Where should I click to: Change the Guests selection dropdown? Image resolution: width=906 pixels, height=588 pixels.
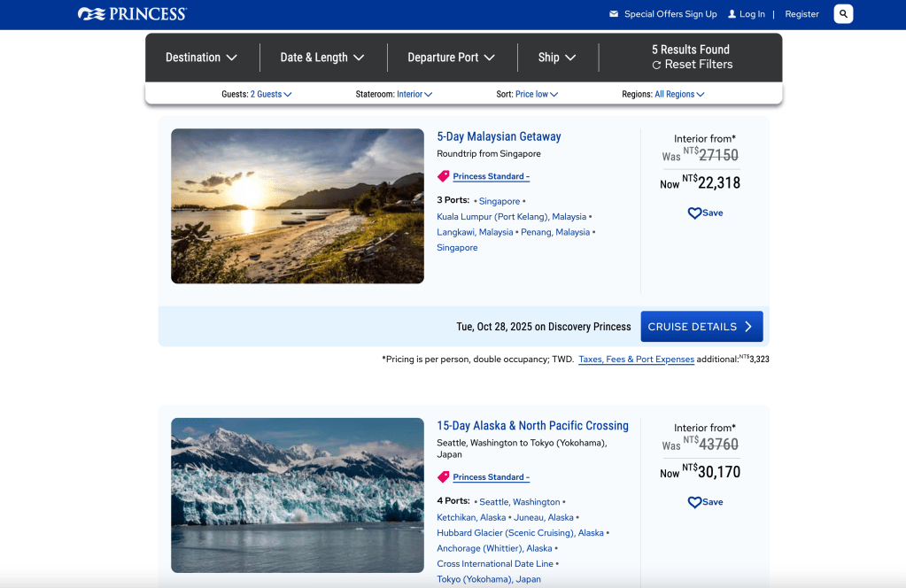[x=270, y=95]
